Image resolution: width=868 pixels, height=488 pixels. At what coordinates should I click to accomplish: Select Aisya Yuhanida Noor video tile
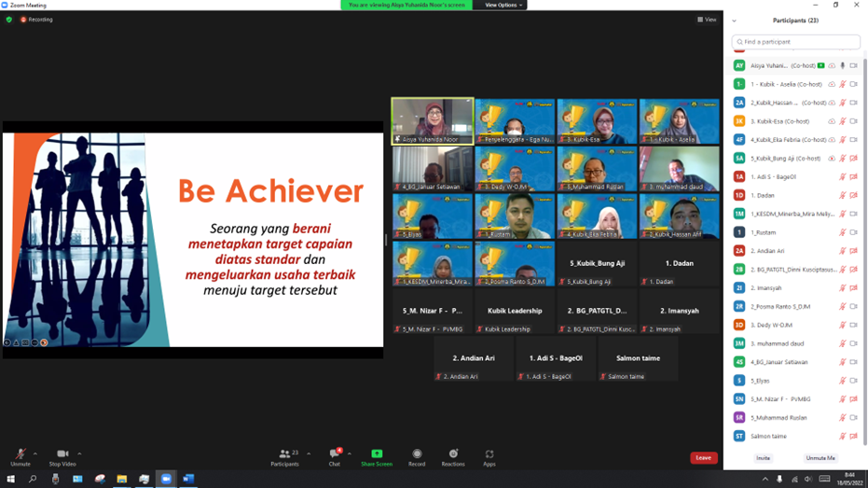433,121
